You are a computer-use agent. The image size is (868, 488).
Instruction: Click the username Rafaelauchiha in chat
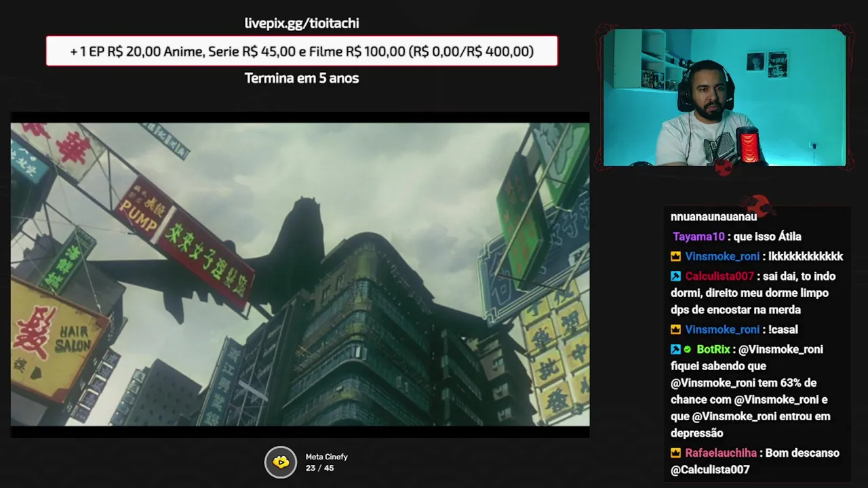point(722,453)
